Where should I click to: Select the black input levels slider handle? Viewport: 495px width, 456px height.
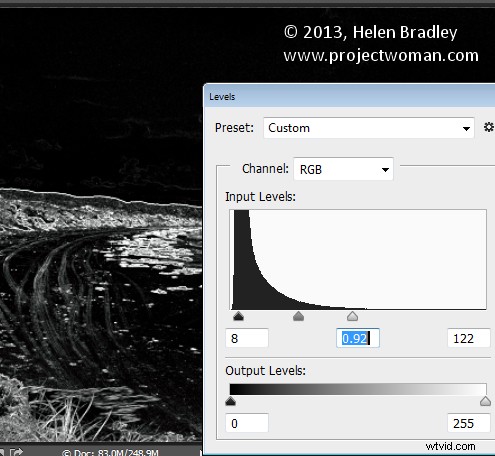coord(238,316)
